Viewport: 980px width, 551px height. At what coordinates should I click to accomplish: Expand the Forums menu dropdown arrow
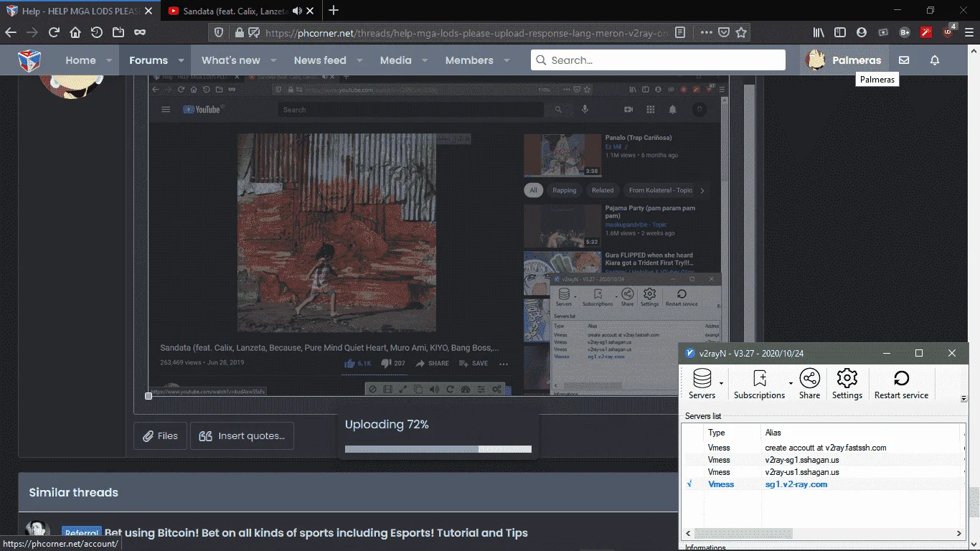tap(181, 61)
